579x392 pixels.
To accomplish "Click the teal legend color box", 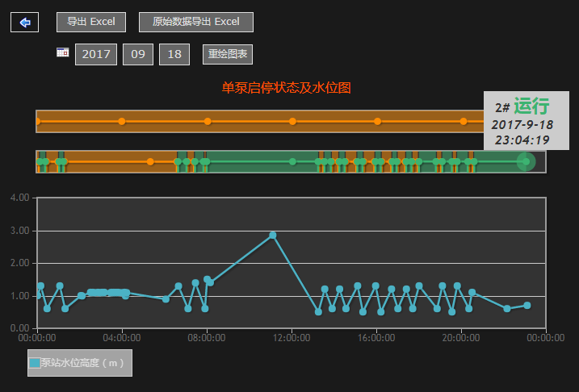I will (x=34, y=363).
